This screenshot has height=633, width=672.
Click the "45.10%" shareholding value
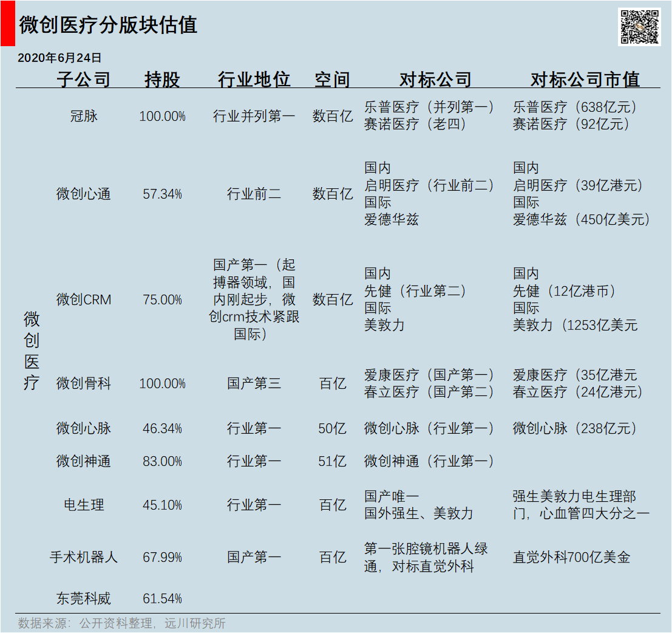click(x=162, y=505)
